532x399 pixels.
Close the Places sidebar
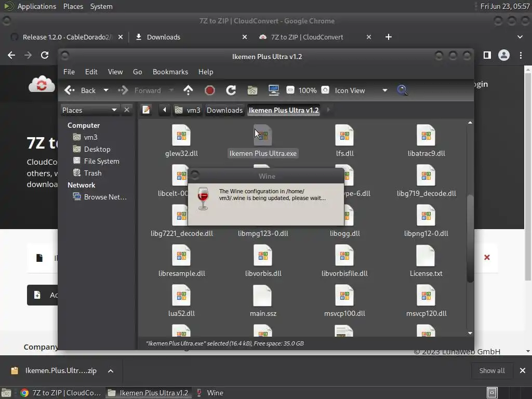(x=127, y=110)
